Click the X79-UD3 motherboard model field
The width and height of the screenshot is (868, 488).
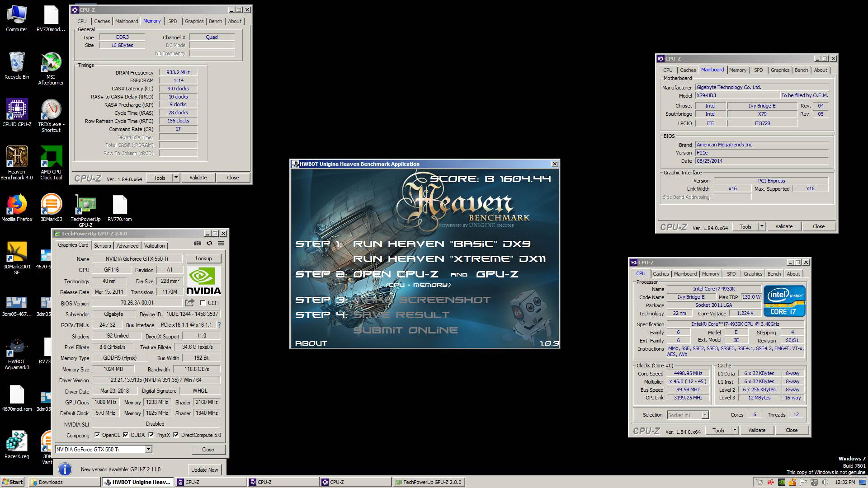point(738,95)
